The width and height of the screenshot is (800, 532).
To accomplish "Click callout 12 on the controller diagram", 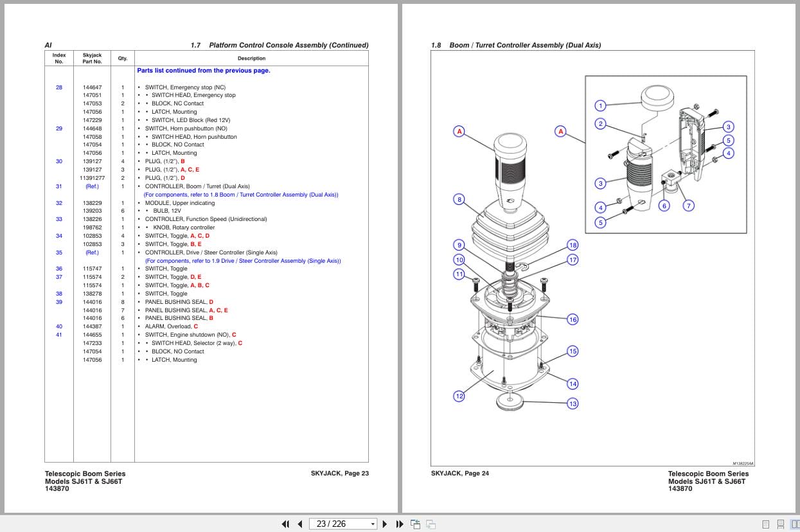I will click(459, 396).
